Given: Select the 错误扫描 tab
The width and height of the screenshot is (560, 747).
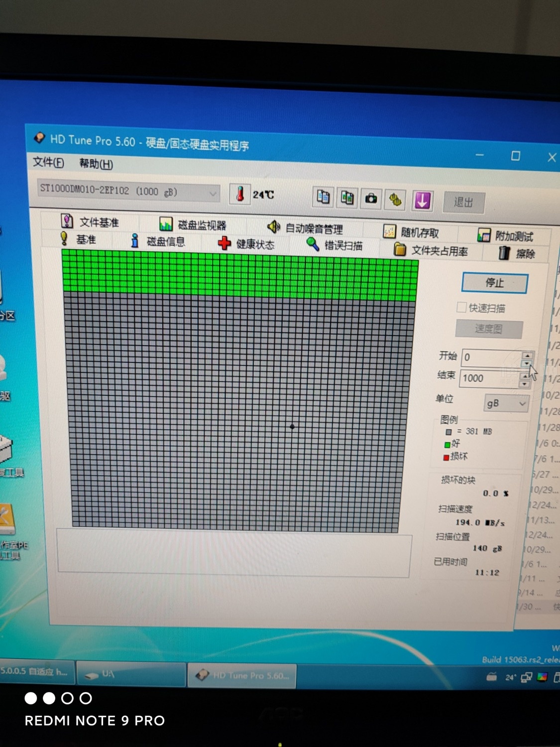Looking at the screenshot, I should point(335,245).
